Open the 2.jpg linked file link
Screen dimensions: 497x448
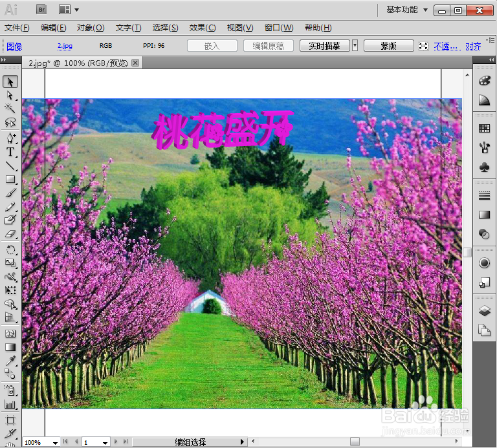(x=65, y=46)
